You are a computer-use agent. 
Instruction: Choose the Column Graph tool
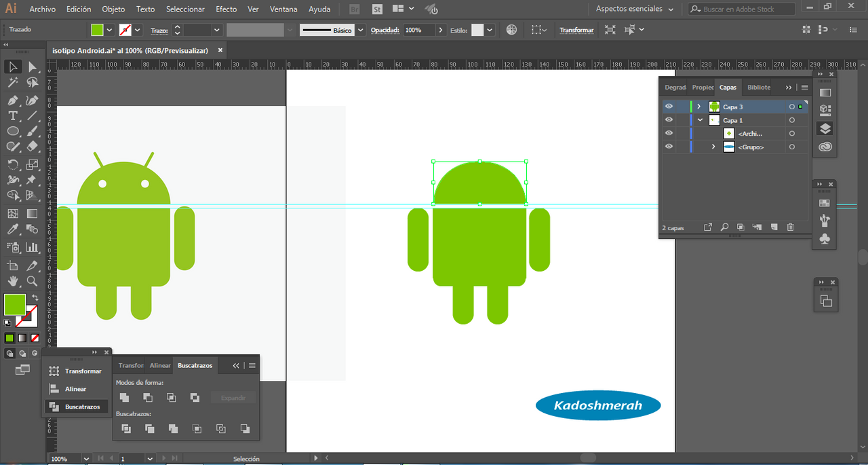click(33, 247)
